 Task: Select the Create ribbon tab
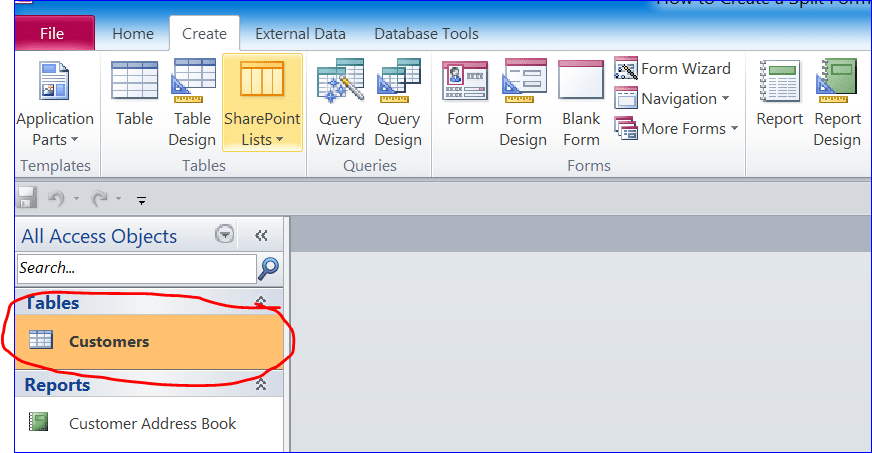[x=204, y=33]
